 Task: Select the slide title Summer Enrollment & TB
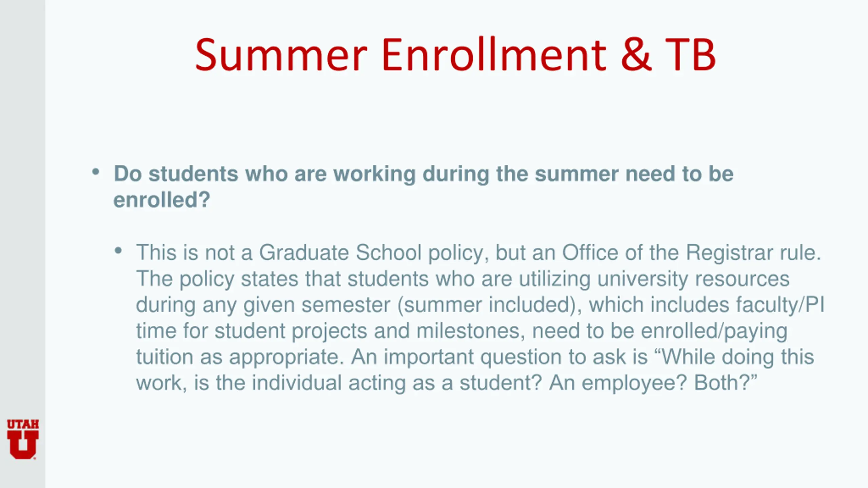[x=455, y=55]
